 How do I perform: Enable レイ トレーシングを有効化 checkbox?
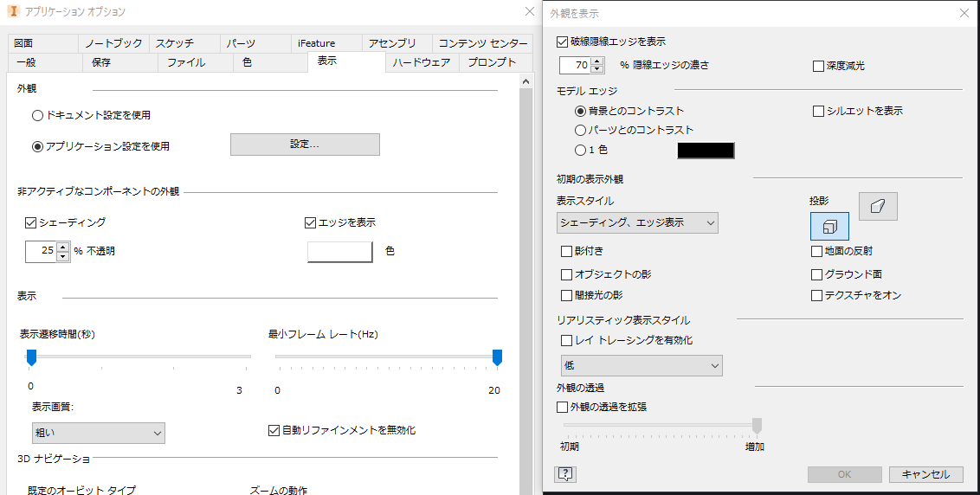pos(566,341)
